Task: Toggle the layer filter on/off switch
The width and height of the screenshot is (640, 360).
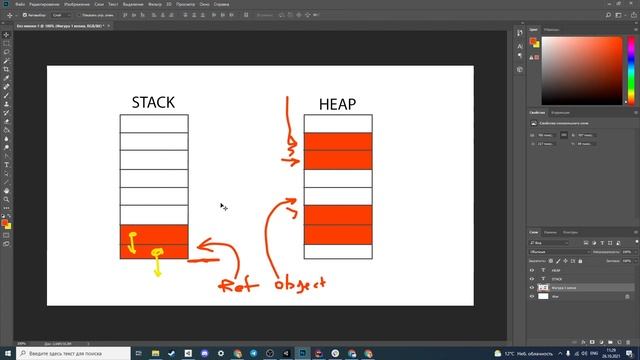Action: (x=637, y=242)
